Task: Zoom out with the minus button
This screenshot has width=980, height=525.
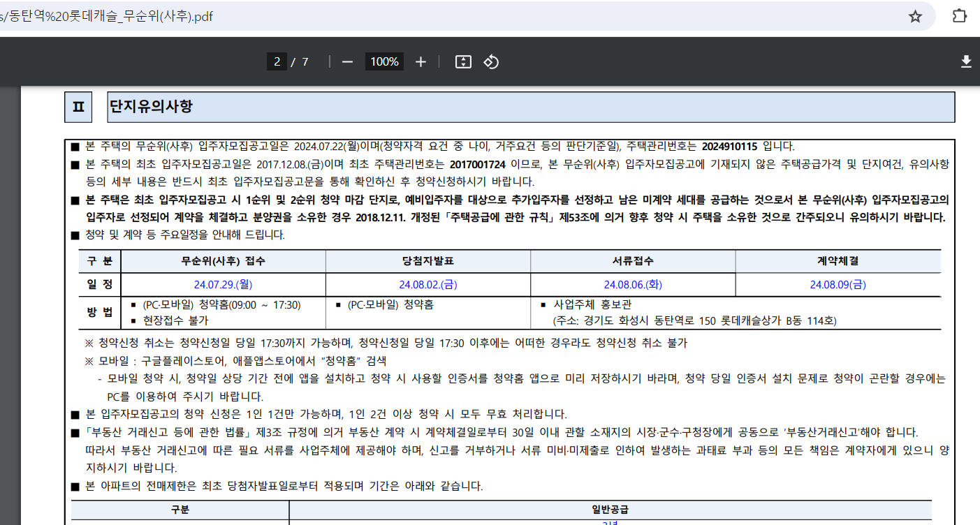Action: (x=347, y=61)
